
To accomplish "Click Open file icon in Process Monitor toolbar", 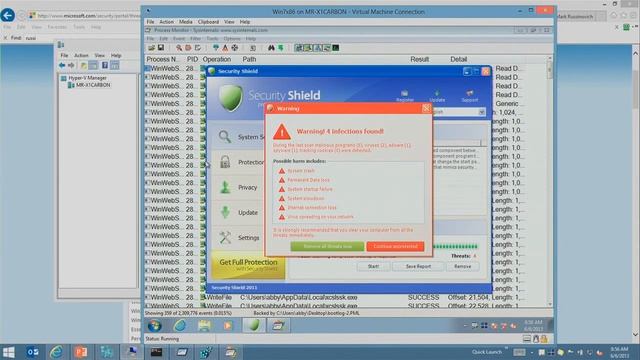I will tap(152, 48).
